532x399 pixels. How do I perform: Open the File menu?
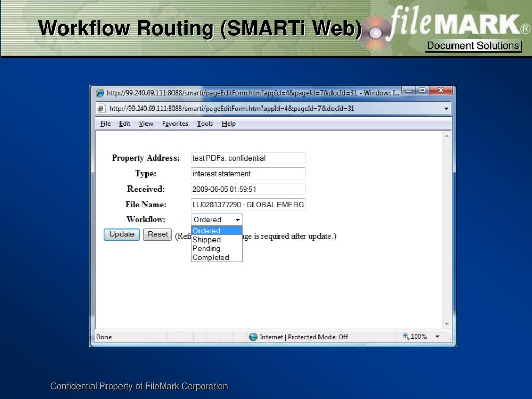105,124
